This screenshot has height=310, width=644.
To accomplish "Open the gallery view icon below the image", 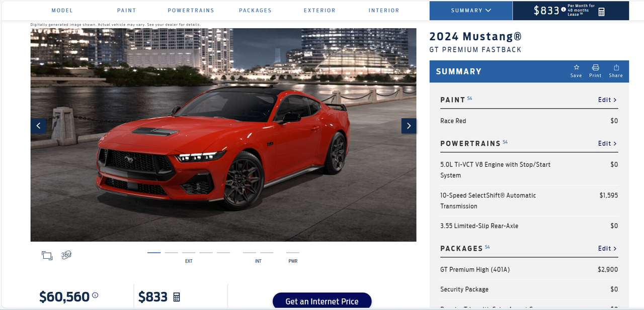I will [x=47, y=255].
